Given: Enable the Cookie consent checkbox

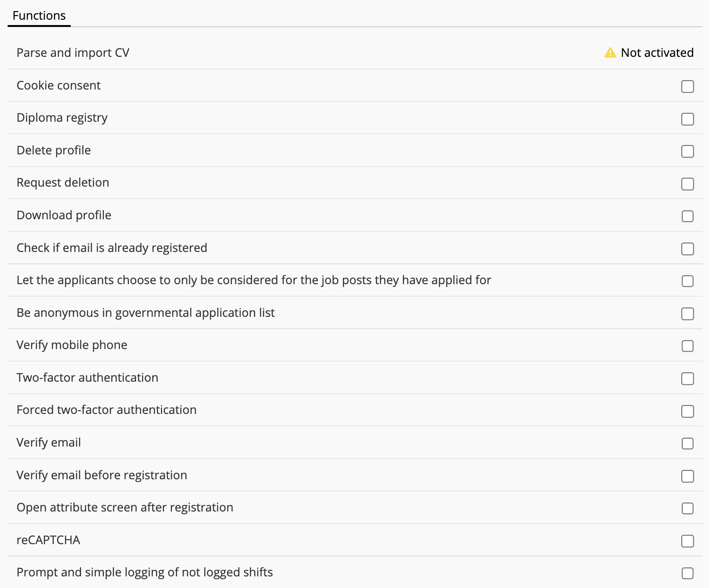Looking at the screenshot, I should 688,86.
